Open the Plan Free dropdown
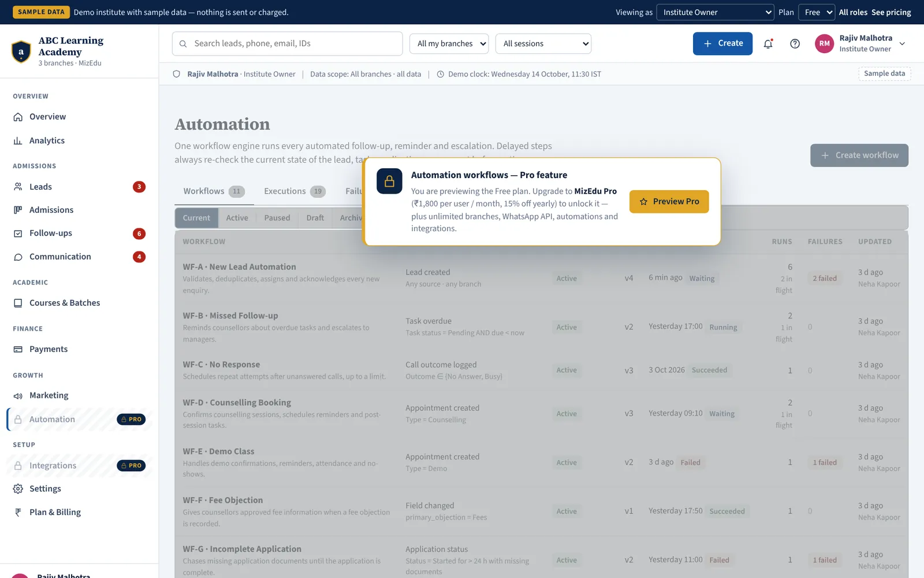 (x=817, y=12)
